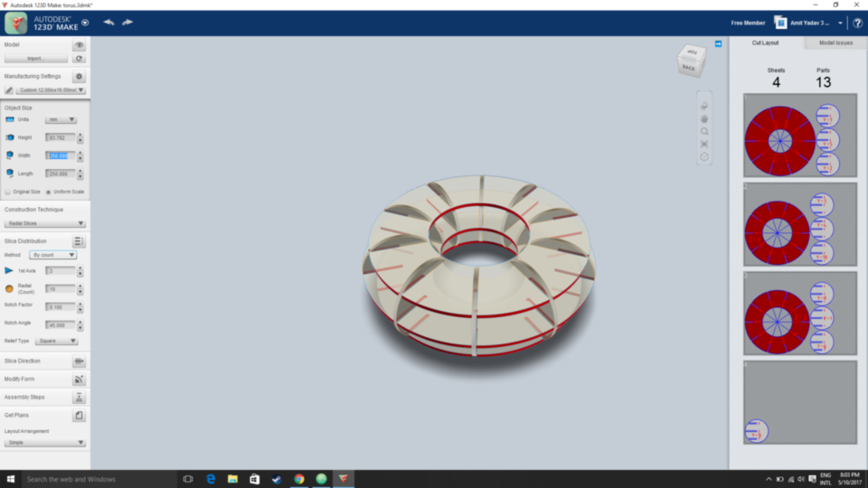Click the 123D Make logo icon
This screenshot has width=868, height=488.
16,23
